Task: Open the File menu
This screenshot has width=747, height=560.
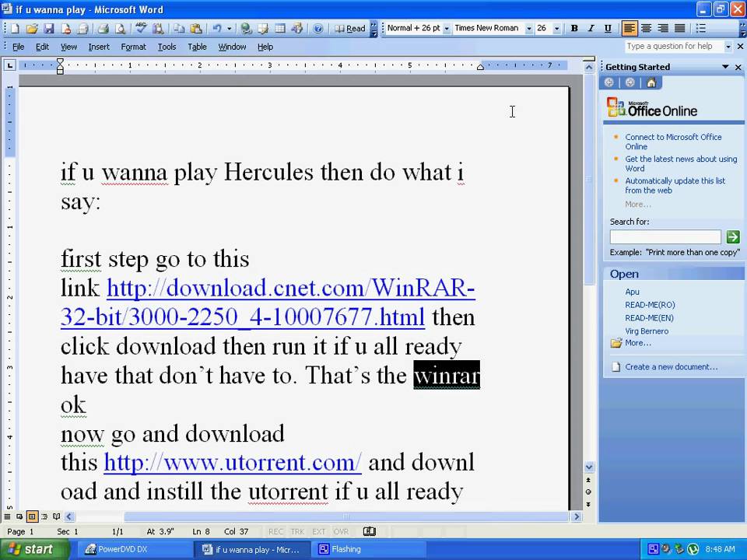Action: click(18, 47)
